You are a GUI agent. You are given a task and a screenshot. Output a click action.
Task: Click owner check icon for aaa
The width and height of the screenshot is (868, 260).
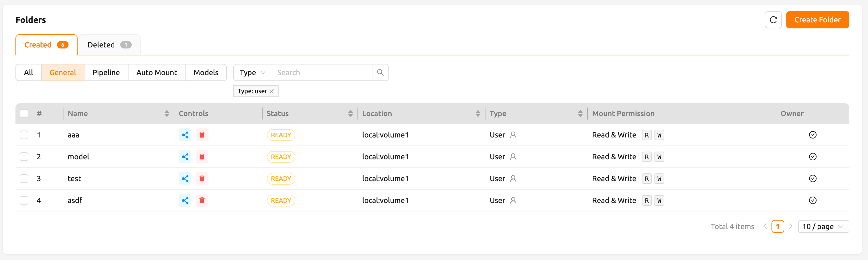pyautogui.click(x=812, y=135)
